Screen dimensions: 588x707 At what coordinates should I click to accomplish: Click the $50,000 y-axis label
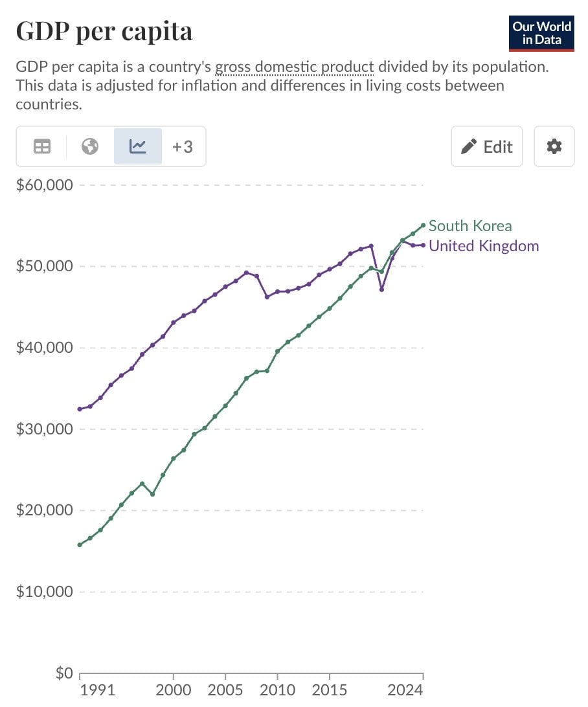pyautogui.click(x=44, y=266)
